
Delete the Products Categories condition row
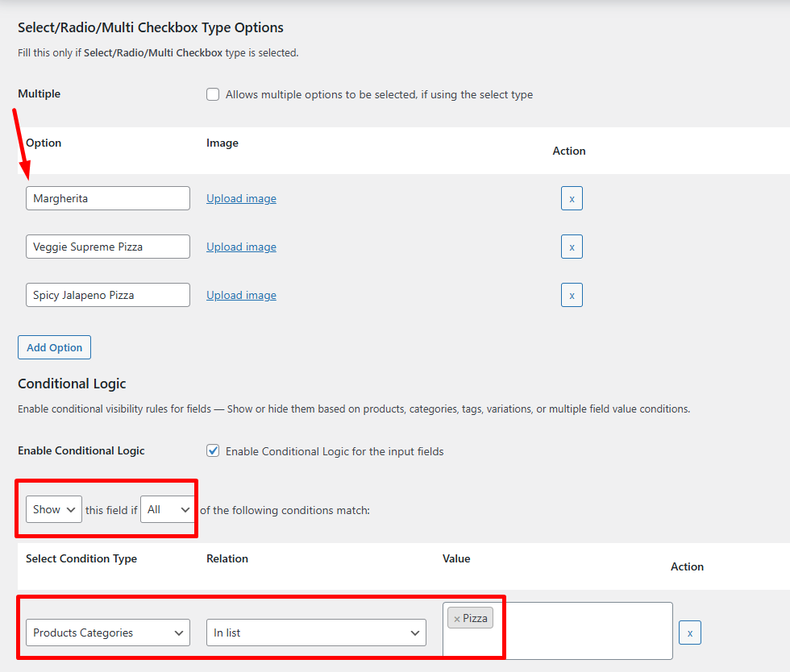coord(689,633)
